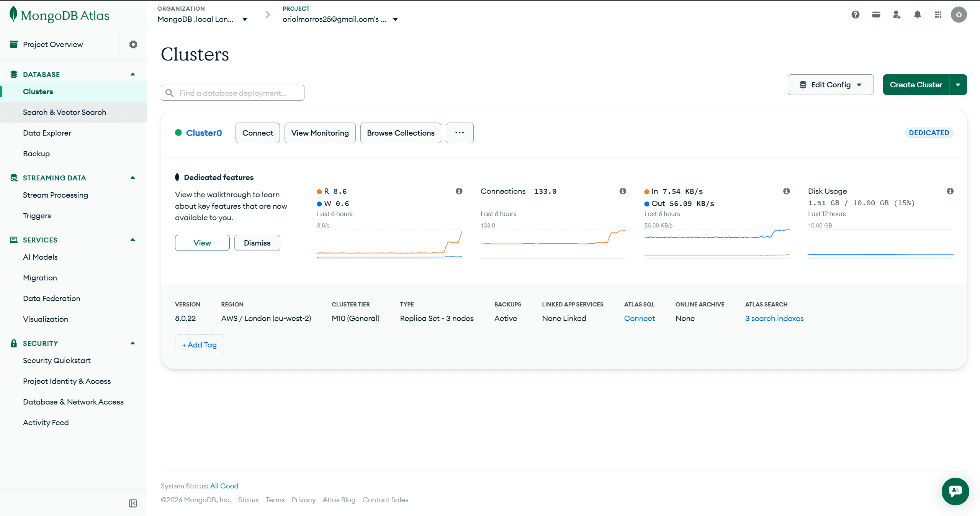Dismiss the Dedicated features walkthrough
This screenshot has height=516, width=980.
pos(257,243)
